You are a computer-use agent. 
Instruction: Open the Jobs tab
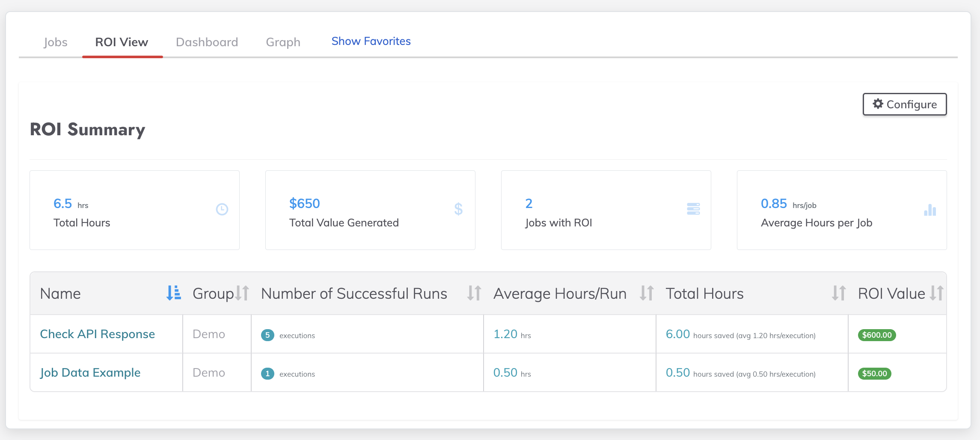click(x=55, y=42)
